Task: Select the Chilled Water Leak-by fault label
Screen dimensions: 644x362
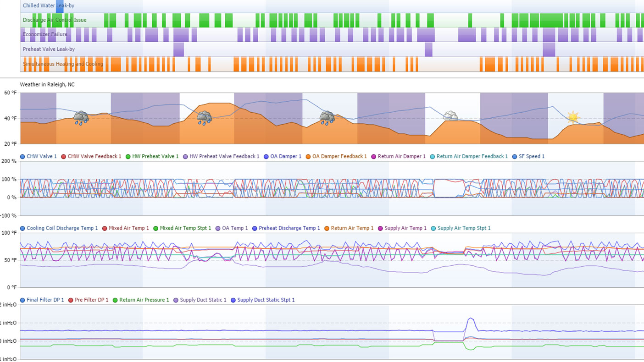Action: pos(49,5)
